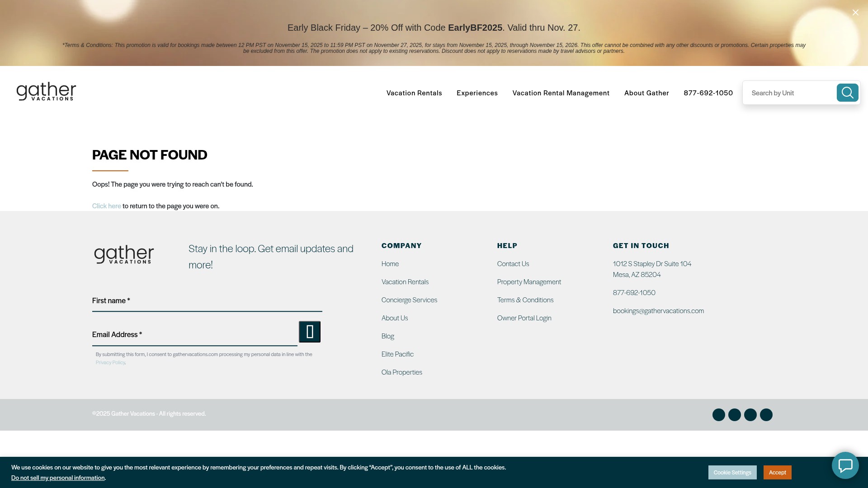Click the Gather Vacations footer logo

pos(124,255)
